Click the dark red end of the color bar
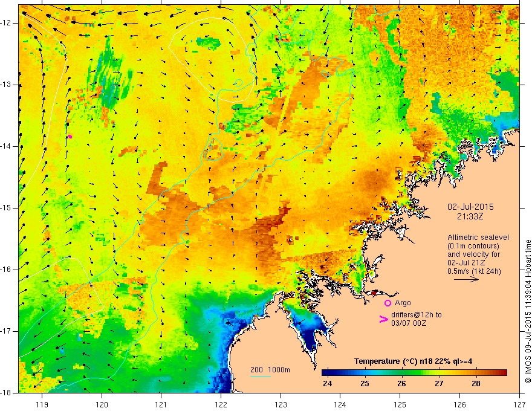This screenshot has width=532, height=411. click(503, 373)
